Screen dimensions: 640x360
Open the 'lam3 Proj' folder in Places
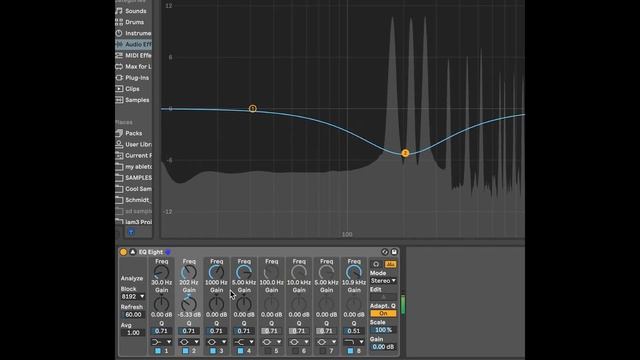click(133, 222)
